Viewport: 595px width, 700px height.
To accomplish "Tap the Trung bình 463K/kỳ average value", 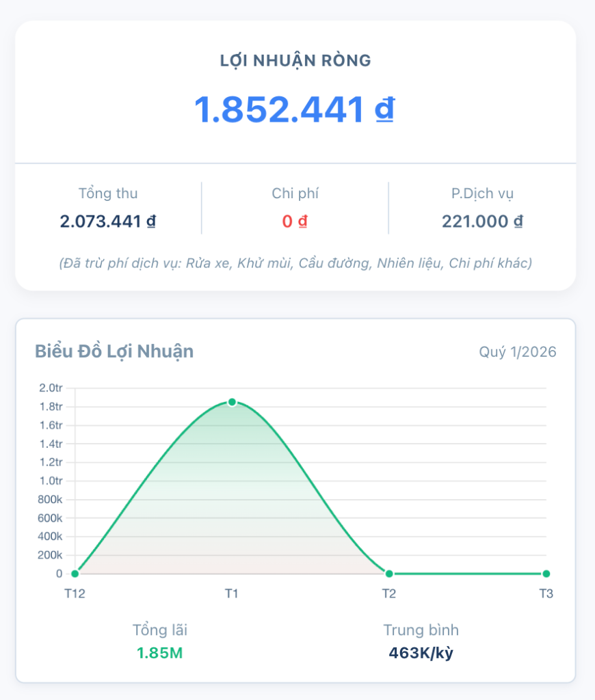I will coord(421,651).
